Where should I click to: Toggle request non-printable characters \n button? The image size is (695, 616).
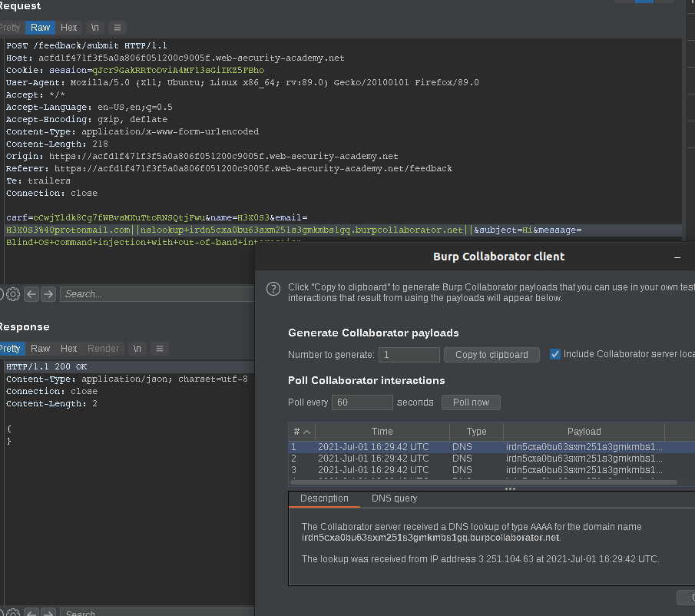click(x=95, y=28)
